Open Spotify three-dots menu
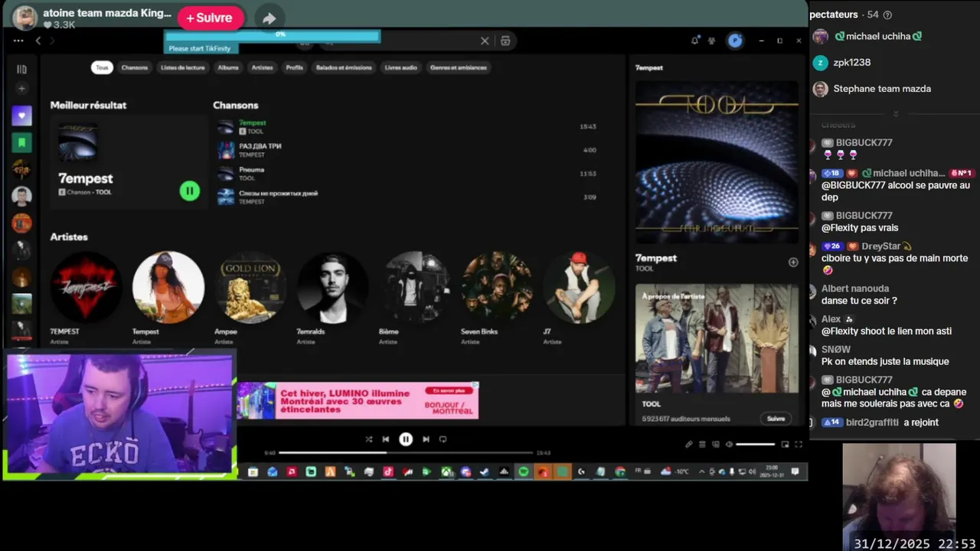980x551 pixels. pyautogui.click(x=18, y=41)
